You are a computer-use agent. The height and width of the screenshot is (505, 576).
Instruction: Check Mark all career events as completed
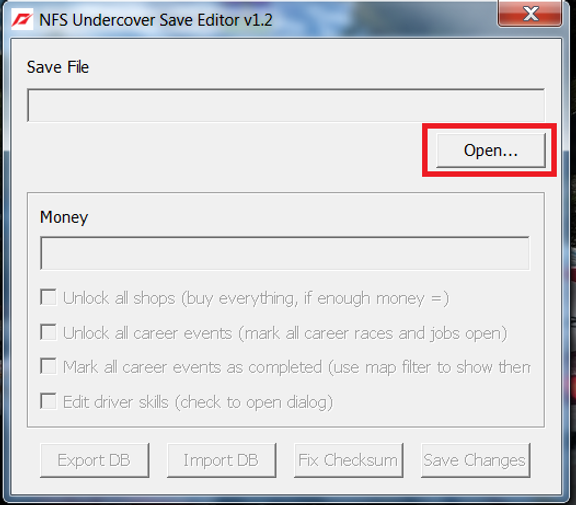pyautogui.click(x=48, y=366)
